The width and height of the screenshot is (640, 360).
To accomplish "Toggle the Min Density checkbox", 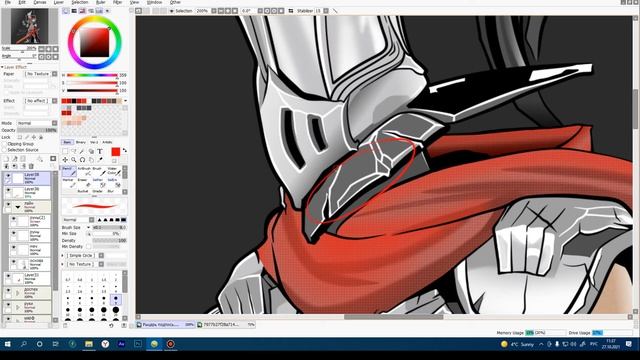I will point(89,246).
